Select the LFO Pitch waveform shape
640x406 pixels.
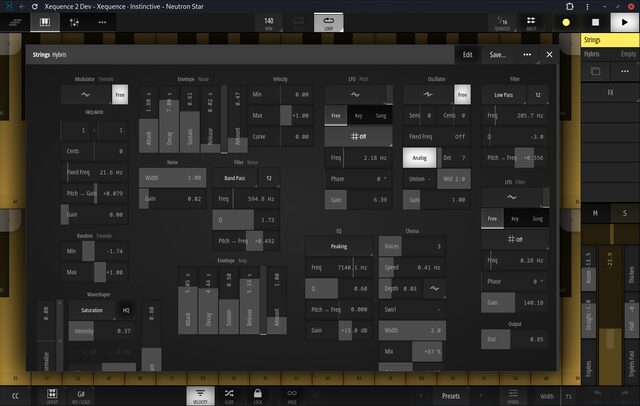355,95
